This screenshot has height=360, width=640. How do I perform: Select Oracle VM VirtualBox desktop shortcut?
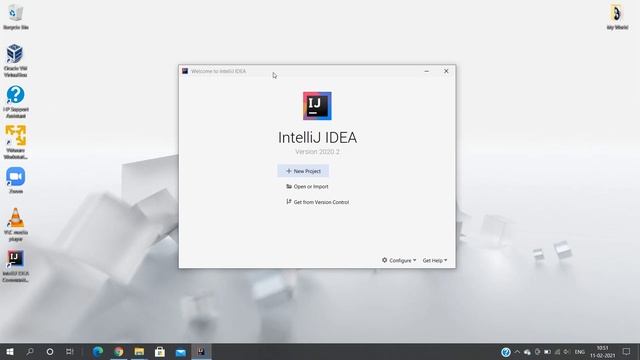point(16,60)
